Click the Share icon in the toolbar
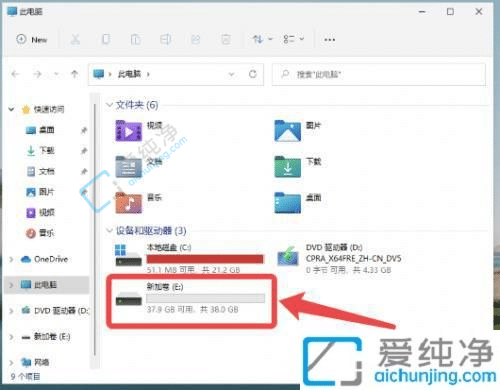 pos(196,40)
